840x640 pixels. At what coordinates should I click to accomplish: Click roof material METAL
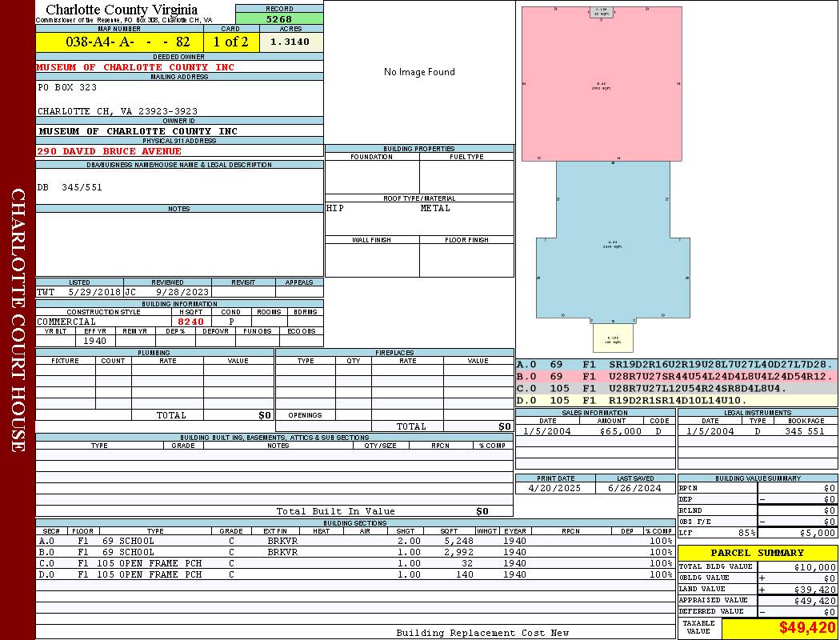[x=435, y=208]
